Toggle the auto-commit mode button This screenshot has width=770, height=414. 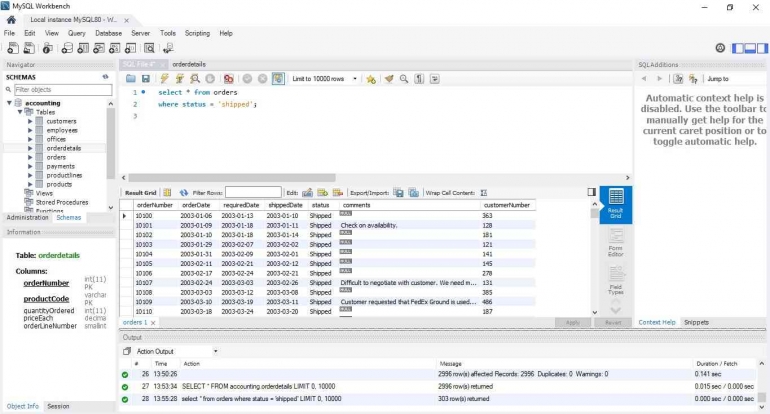pos(278,79)
